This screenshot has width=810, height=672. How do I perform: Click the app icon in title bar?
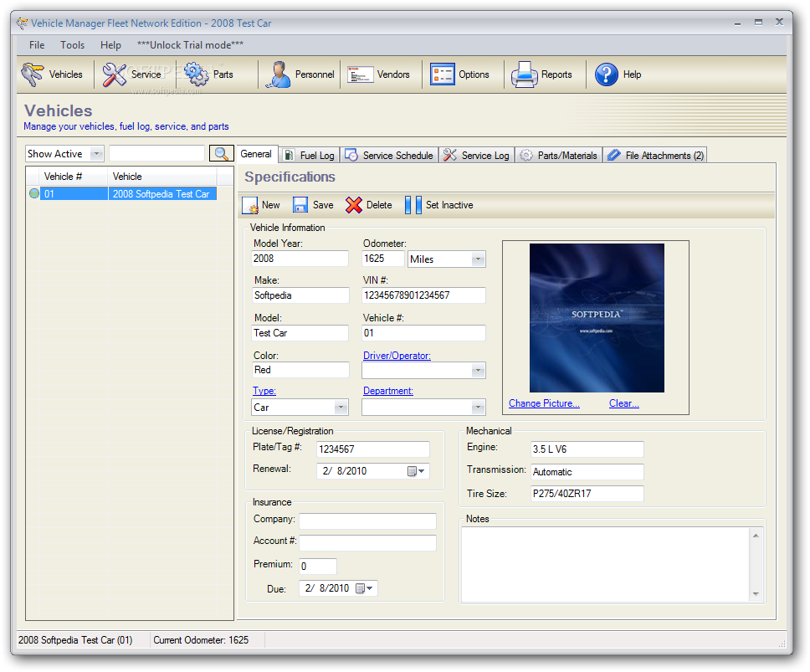click(x=22, y=23)
